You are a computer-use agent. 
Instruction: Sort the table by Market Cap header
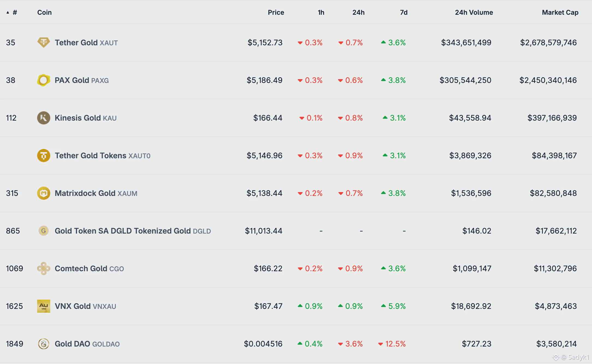560,12
